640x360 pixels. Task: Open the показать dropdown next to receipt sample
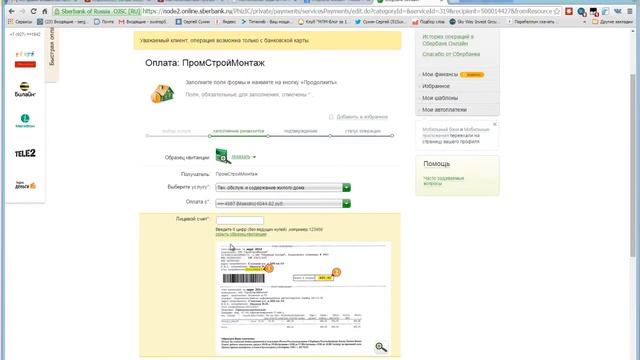(x=244, y=157)
